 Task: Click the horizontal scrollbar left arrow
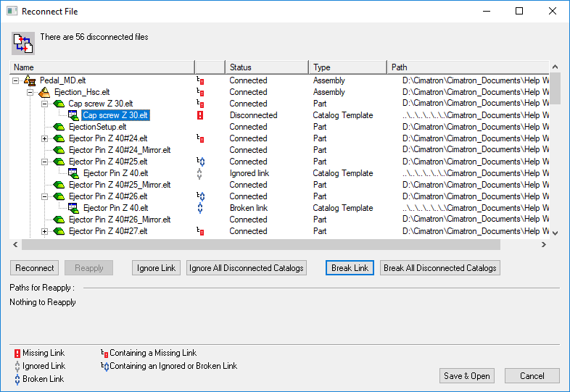point(15,244)
